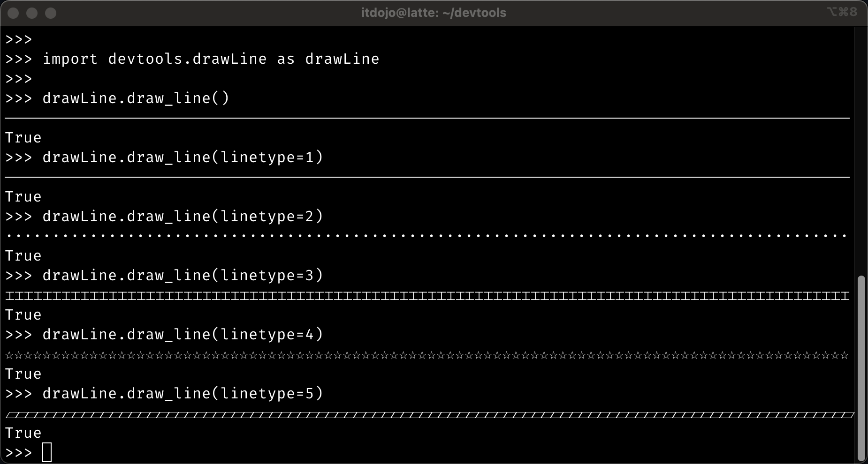Click the empty scrollbar track above the thumb
This screenshot has height=464, width=868.
pos(860,150)
